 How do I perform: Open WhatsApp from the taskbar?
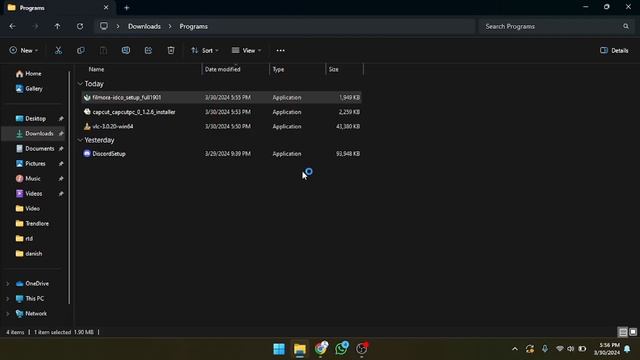click(341, 348)
